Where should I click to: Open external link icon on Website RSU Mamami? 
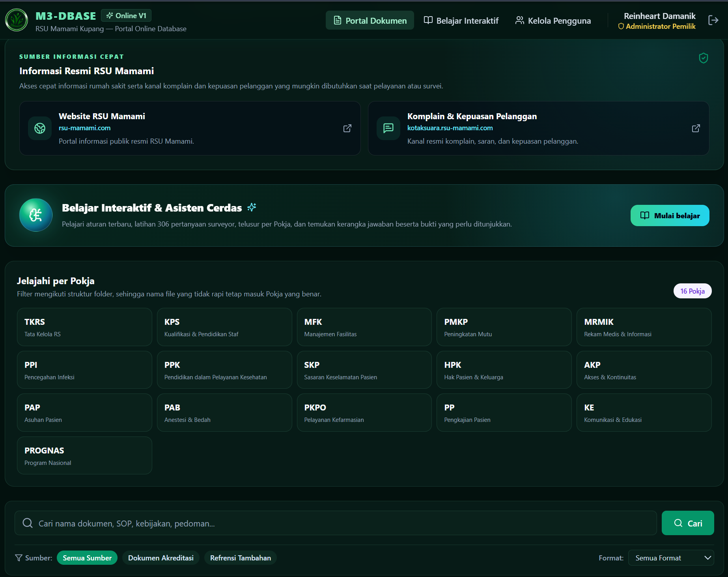click(x=347, y=128)
